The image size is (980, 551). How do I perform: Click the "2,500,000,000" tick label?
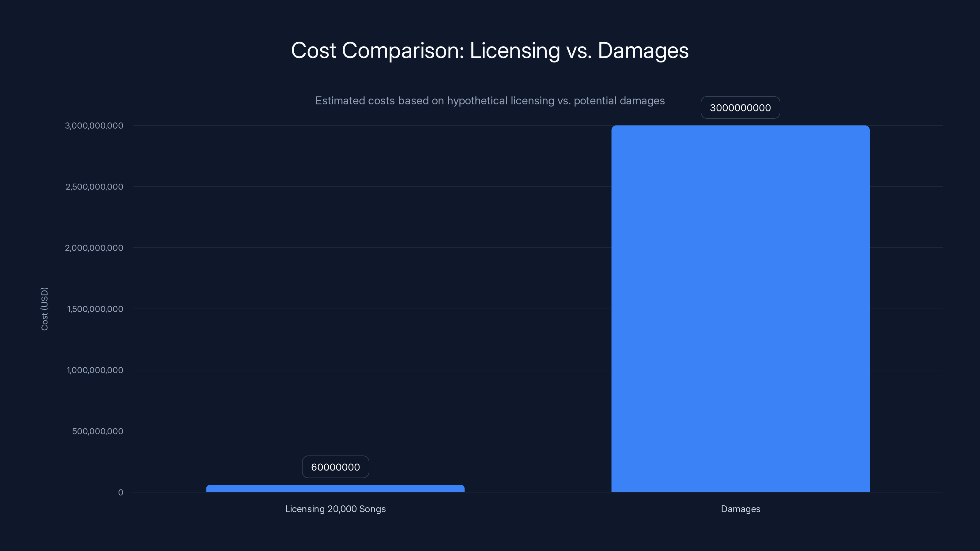coord(94,187)
